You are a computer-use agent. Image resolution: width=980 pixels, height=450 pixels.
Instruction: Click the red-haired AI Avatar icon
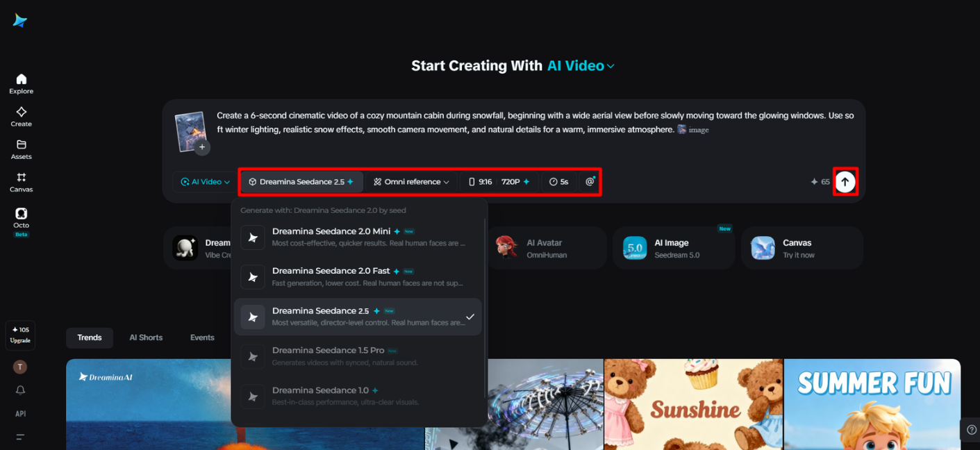pos(506,247)
